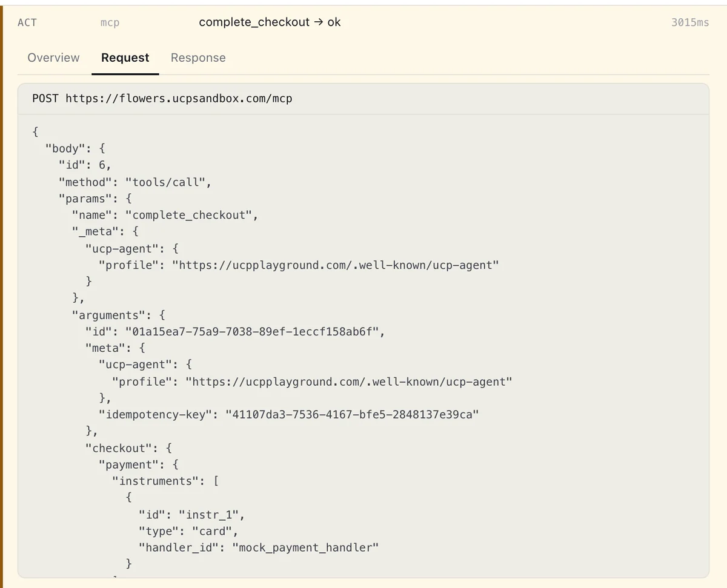Click the idempotency-key value line
Image resolution: width=727 pixels, height=588 pixels.
289,415
